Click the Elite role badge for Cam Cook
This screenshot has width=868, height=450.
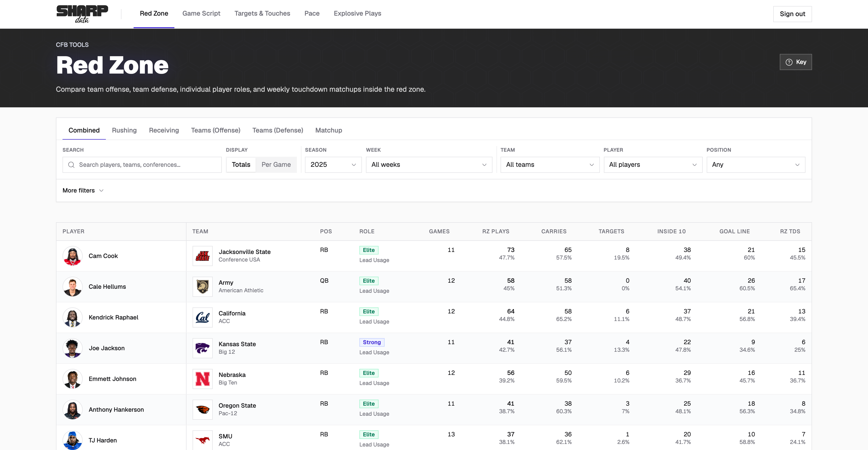click(x=369, y=250)
